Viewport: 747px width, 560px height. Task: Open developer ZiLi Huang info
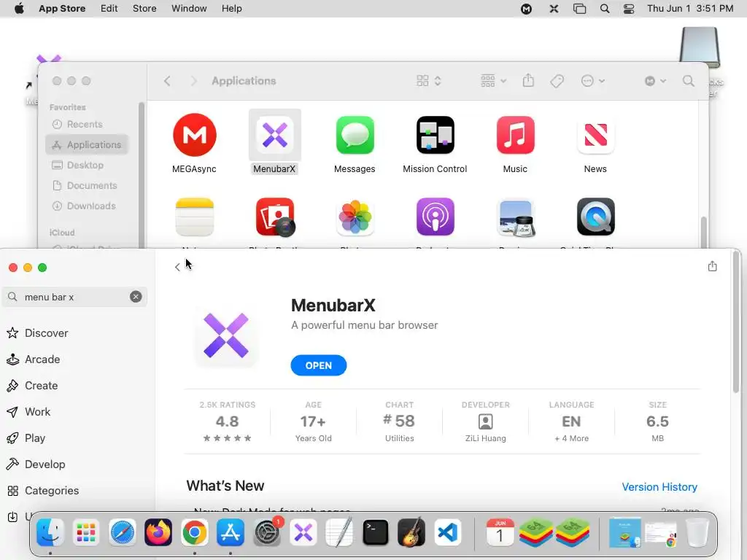click(x=485, y=421)
